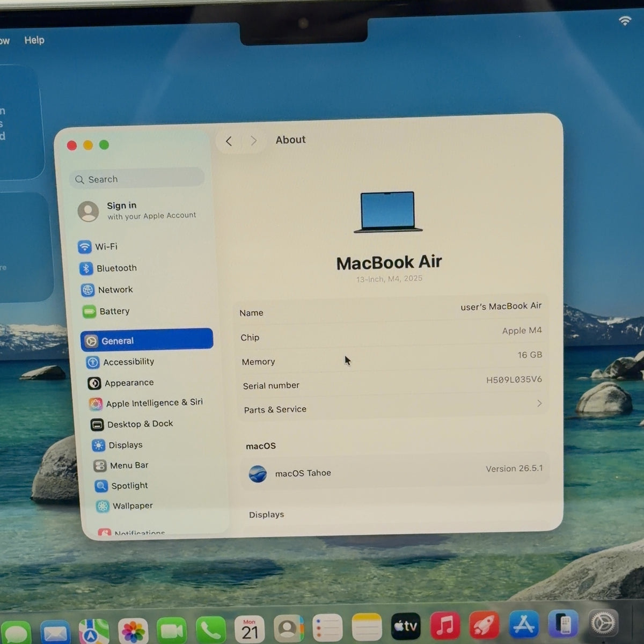Click the forward navigation arrow
Image resolution: width=644 pixels, height=644 pixels.
pos(253,141)
